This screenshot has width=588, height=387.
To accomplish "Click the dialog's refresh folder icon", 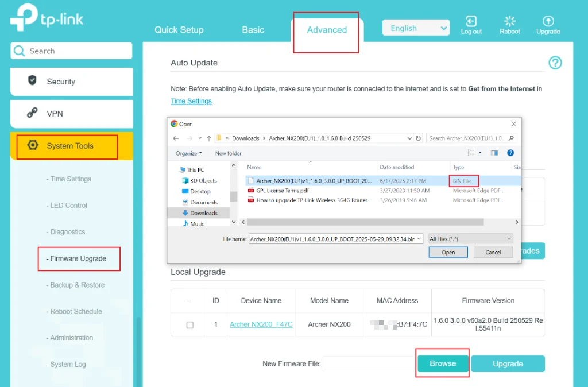I will point(418,138).
